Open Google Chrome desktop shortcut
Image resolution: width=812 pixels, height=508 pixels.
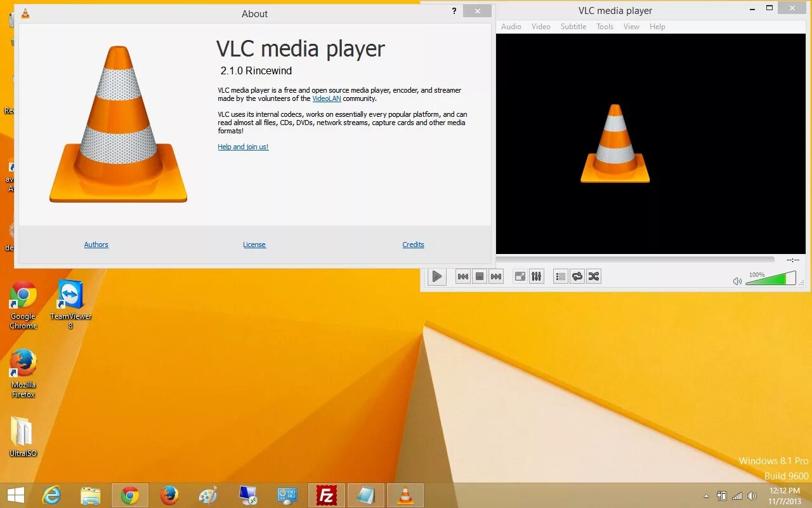click(x=23, y=306)
